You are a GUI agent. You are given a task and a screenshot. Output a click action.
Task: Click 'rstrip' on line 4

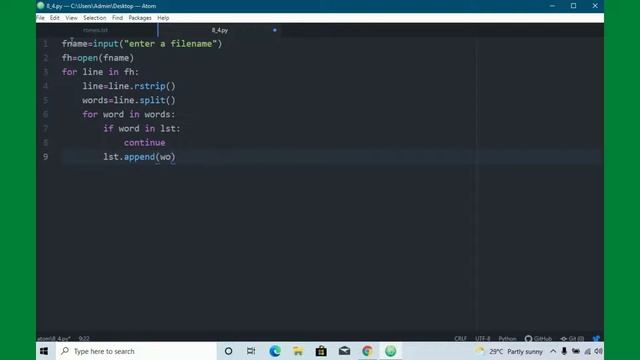(x=149, y=86)
